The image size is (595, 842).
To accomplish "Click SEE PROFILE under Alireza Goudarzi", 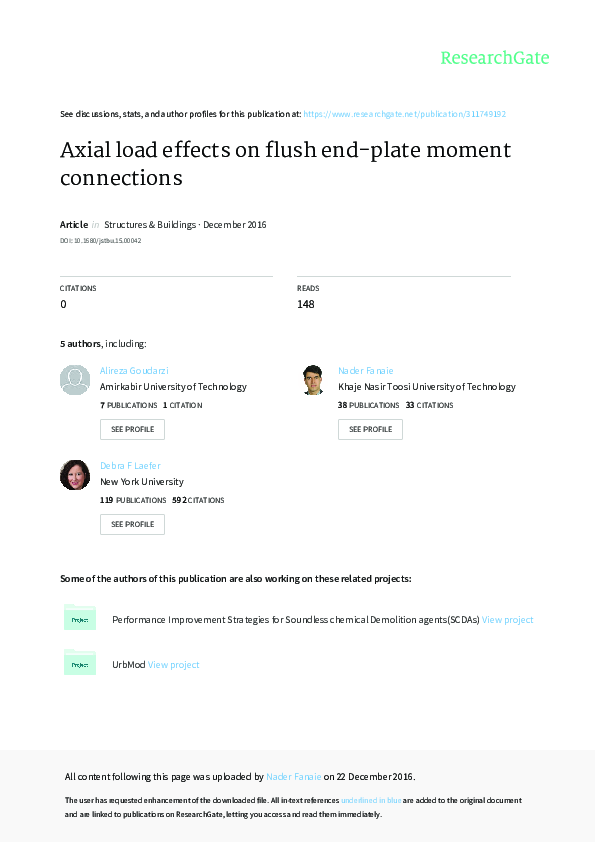I will (132, 429).
